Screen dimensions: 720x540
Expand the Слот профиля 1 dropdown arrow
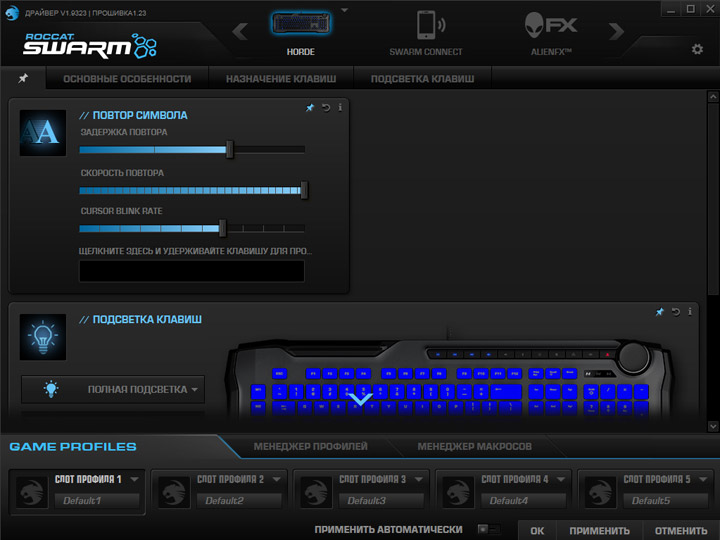click(134, 479)
